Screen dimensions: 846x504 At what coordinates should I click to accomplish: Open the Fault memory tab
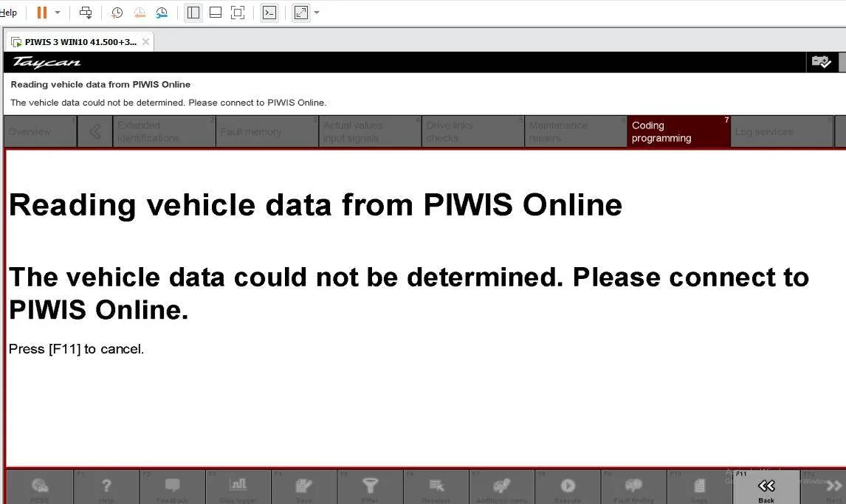[x=267, y=131]
